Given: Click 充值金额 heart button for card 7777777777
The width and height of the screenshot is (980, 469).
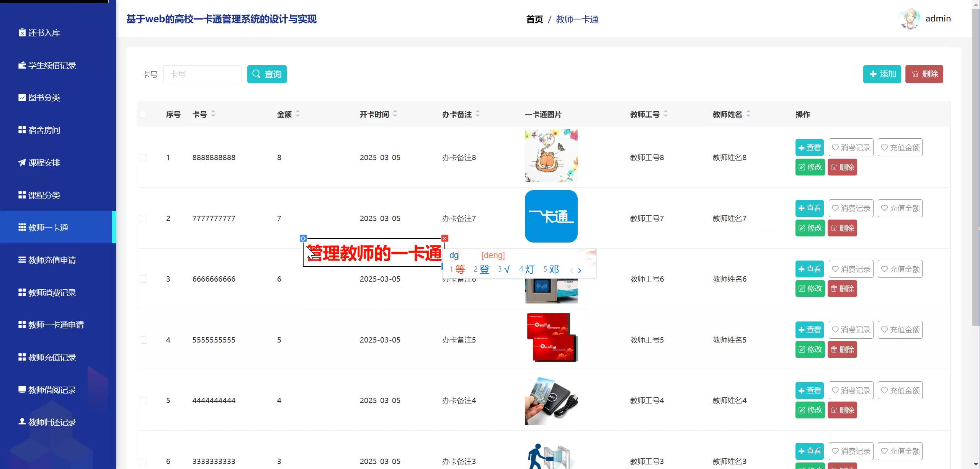Looking at the screenshot, I should 900,208.
